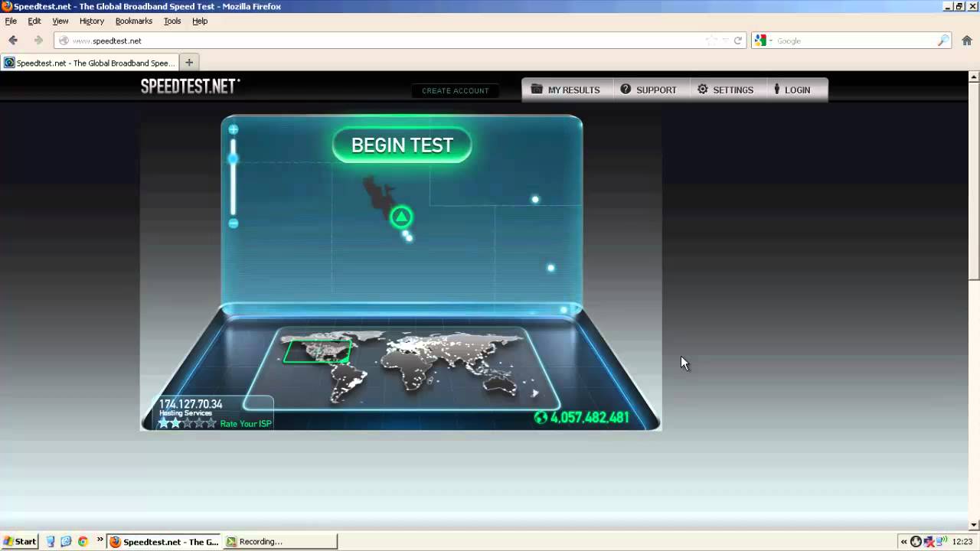Zoom out the map with minus icon
The height and width of the screenshot is (551, 980).
click(234, 223)
